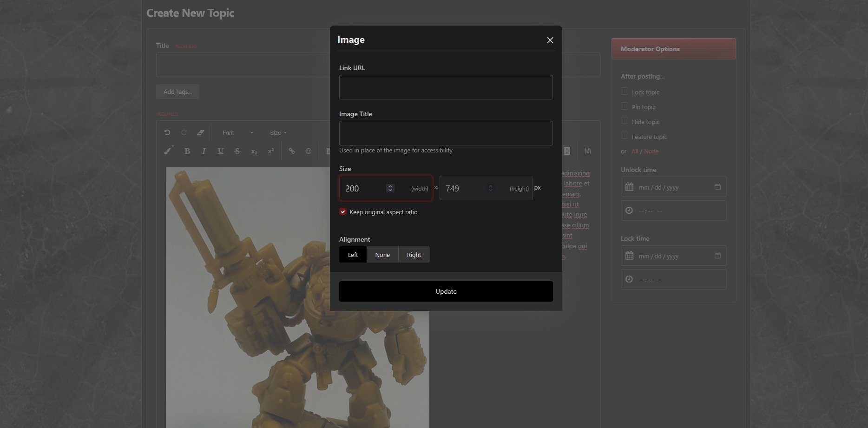Open the Size dropdown in toolbar
Viewport: 868px width, 428px height.
click(x=278, y=133)
